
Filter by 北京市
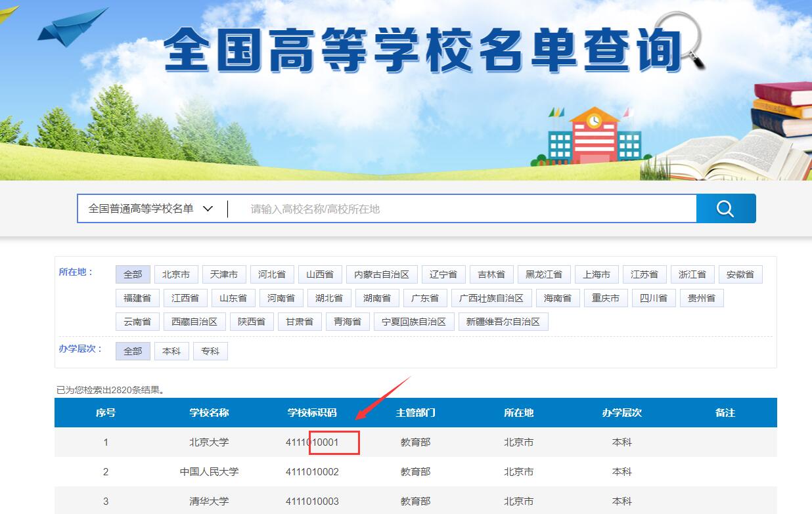(x=176, y=274)
